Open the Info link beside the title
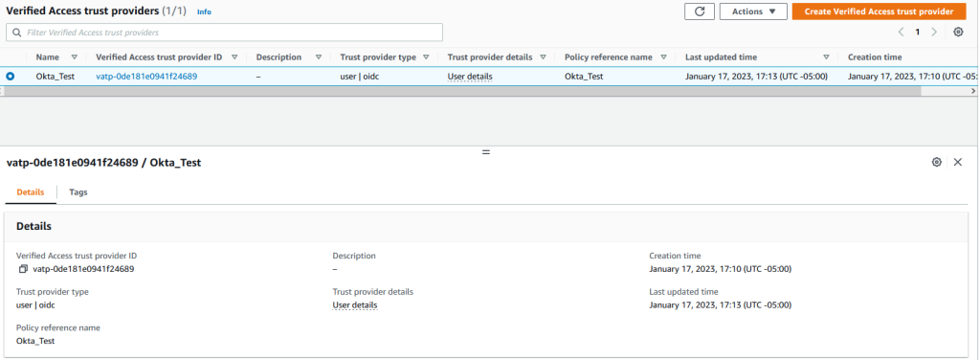This screenshot has height=360, width=980. pos(204,11)
